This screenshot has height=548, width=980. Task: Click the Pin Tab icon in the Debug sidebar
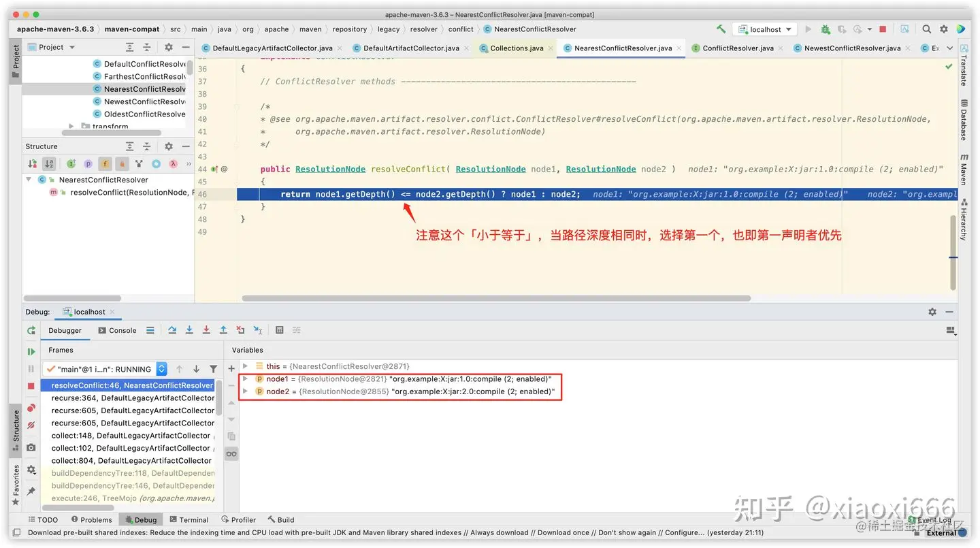click(x=31, y=491)
